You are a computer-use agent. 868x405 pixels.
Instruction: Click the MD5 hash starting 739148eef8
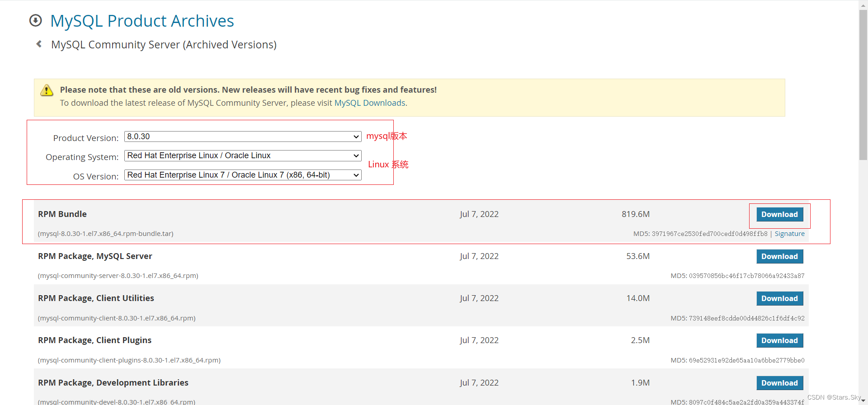[746, 318]
